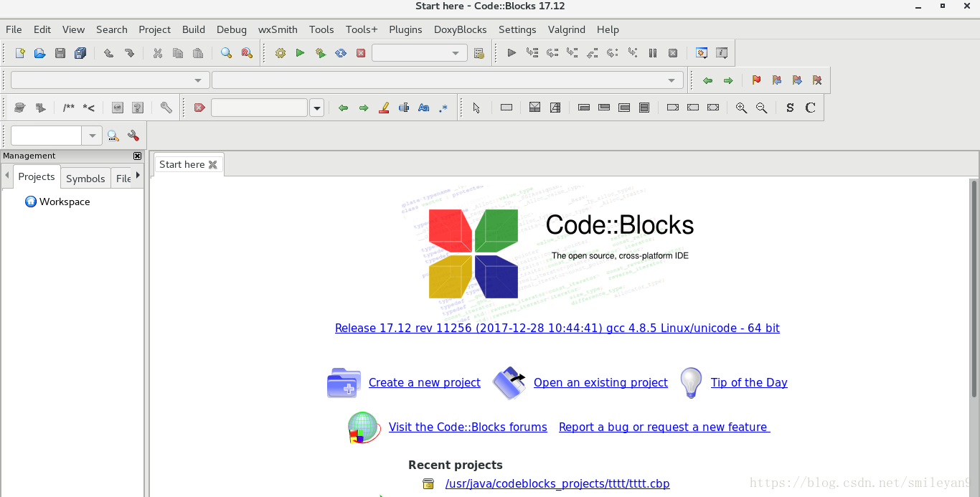This screenshot has height=497, width=980.
Task: Click the Previous bookmark flag icon
Action: pyautogui.click(x=777, y=80)
